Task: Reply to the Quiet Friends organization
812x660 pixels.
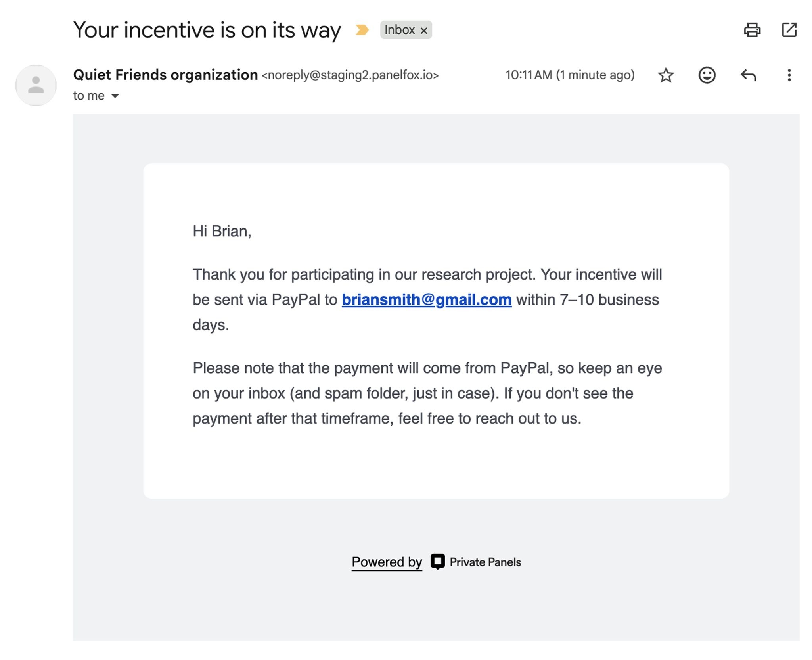Action: pos(748,75)
